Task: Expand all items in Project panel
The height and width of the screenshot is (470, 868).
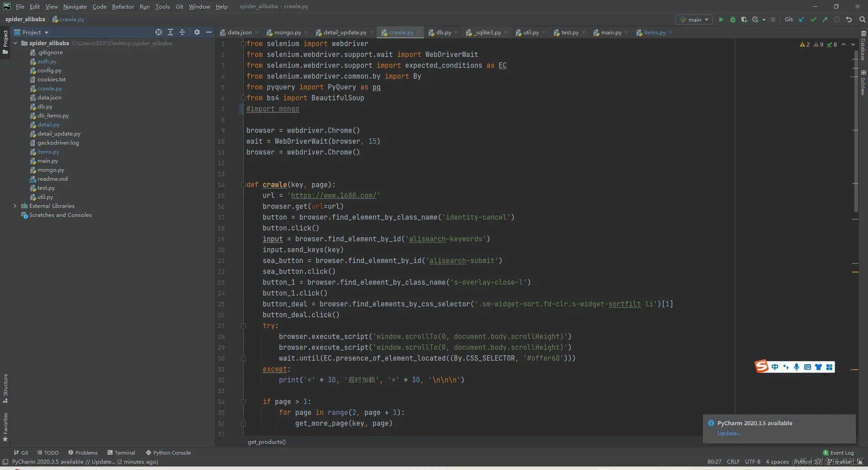Action: coord(170,32)
